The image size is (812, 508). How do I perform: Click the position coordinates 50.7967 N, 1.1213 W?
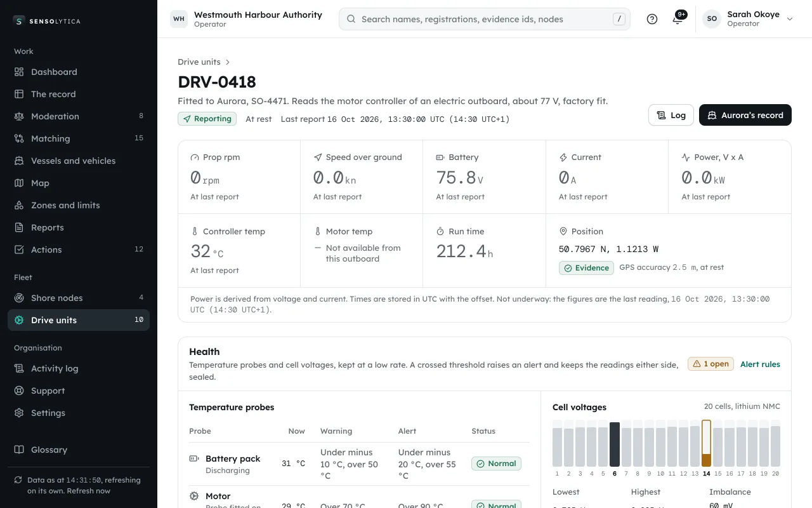coord(608,250)
